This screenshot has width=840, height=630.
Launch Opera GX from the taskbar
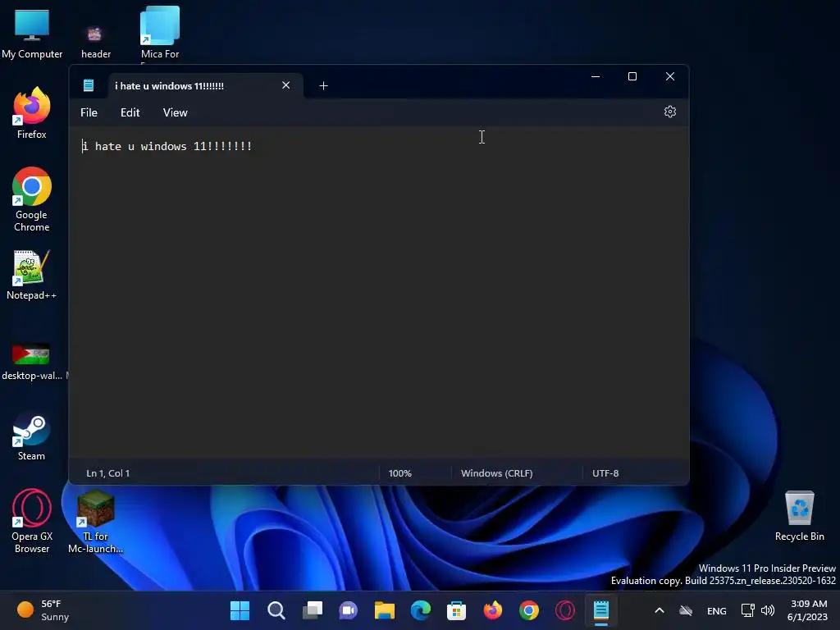564,610
